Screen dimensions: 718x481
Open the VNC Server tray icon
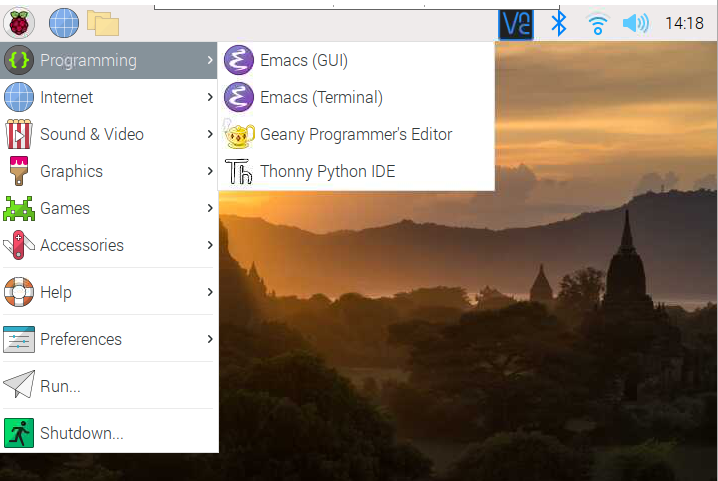(516, 24)
